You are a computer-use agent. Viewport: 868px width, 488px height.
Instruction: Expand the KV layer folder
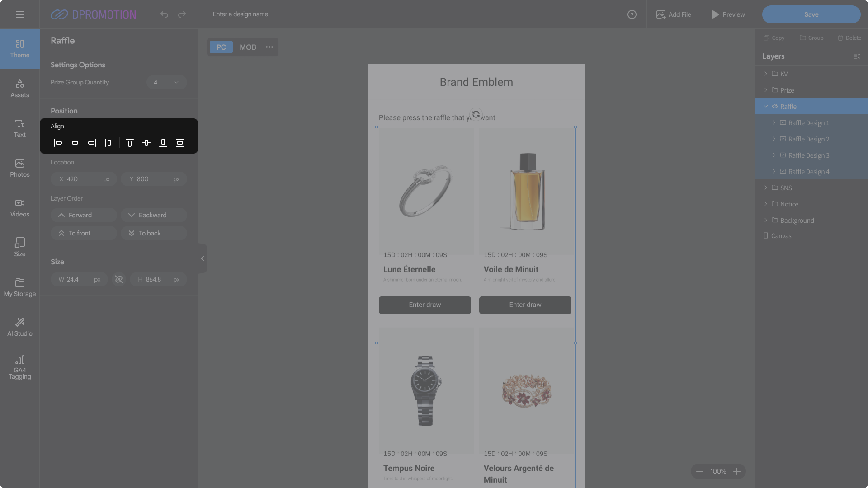[x=766, y=74]
